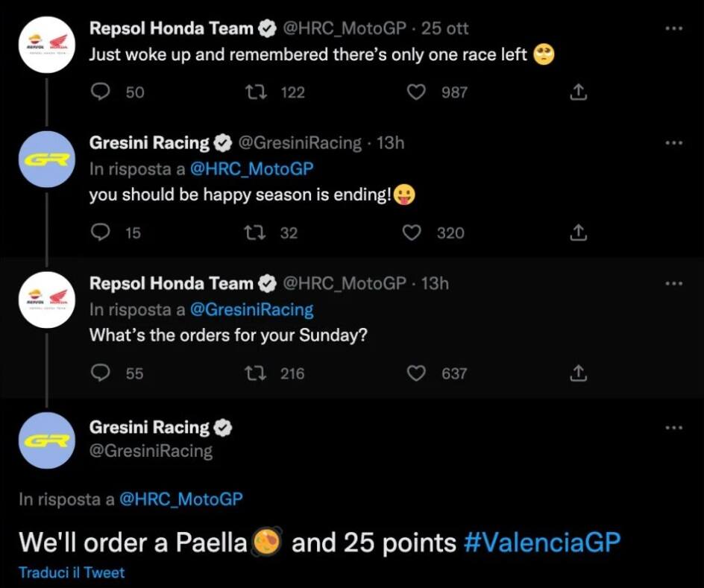Reply to the 'only one race left' tweet
This screenshot has width=704, height=588.
coord(100,92)
